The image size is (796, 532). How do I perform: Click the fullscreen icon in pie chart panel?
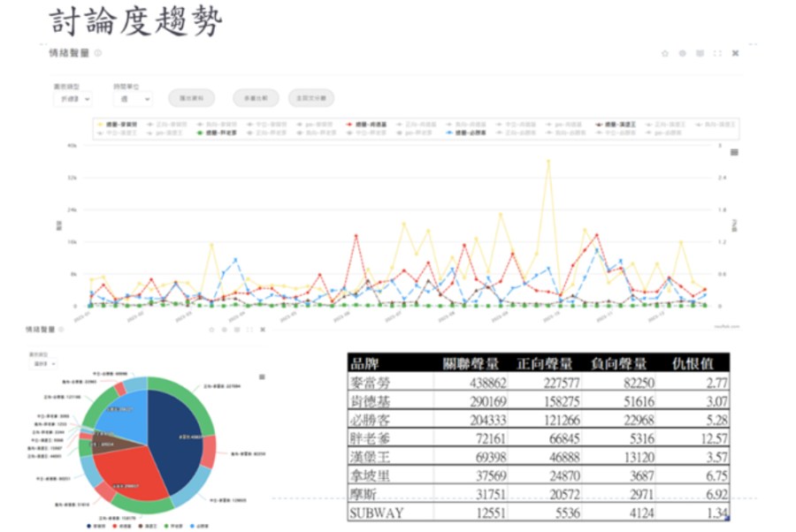(249, 330)
